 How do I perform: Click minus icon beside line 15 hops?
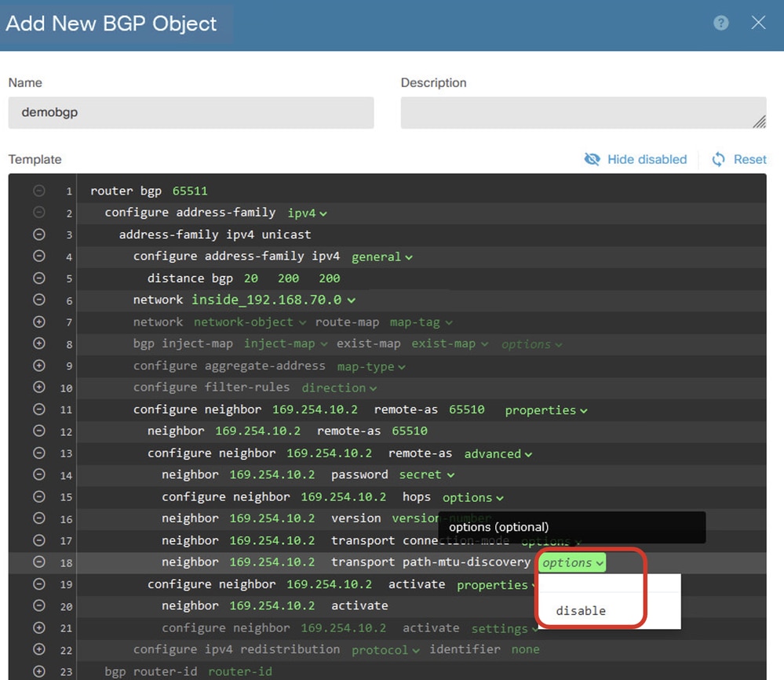pyautogui.click(x=39, y=496)
